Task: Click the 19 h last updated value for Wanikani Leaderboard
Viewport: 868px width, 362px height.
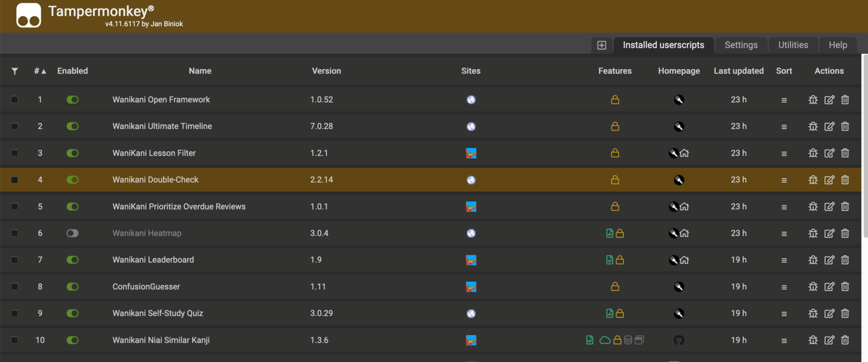Action: coord(738,260)
